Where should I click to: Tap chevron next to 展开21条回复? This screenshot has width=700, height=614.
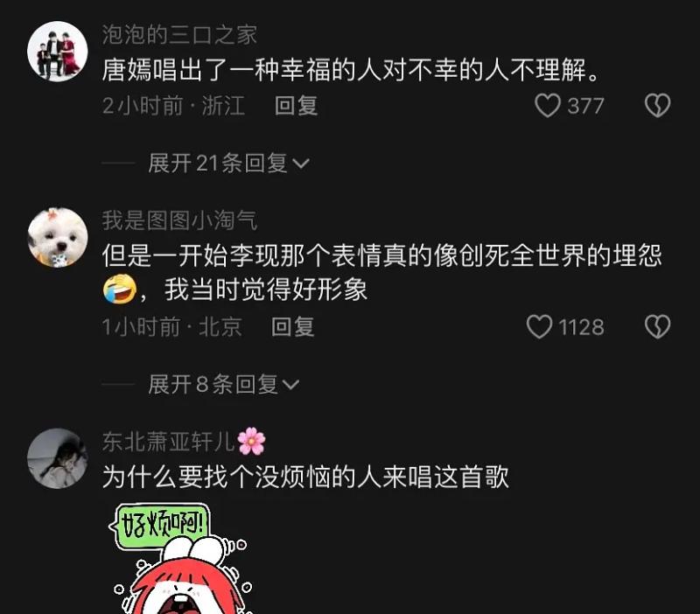[300, 164]
